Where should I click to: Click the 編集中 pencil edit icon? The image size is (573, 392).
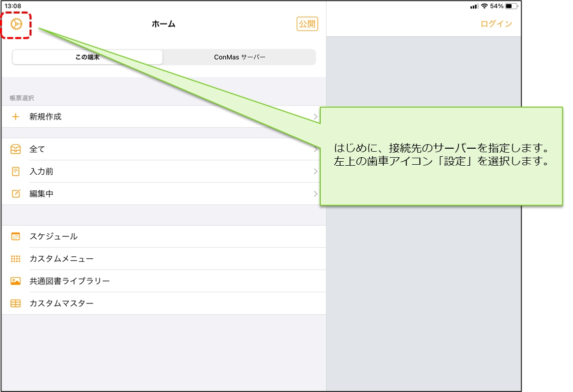(x=16, y=194)
